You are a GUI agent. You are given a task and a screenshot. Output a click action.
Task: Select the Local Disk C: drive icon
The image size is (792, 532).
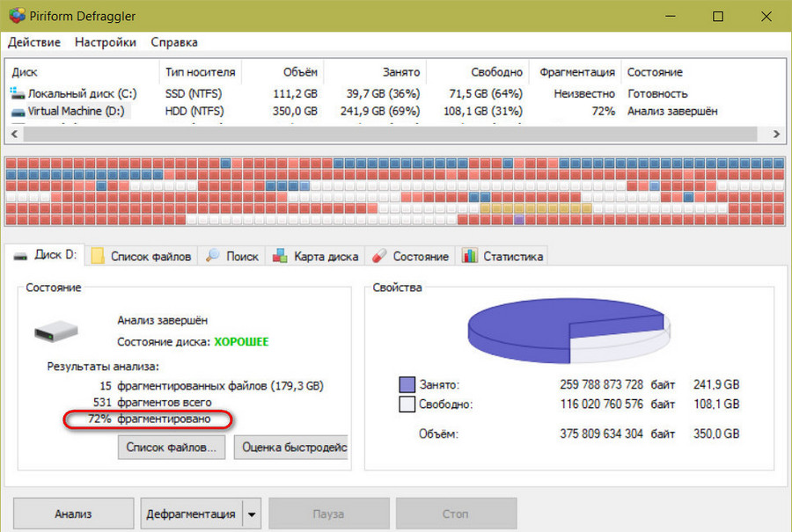18,93
